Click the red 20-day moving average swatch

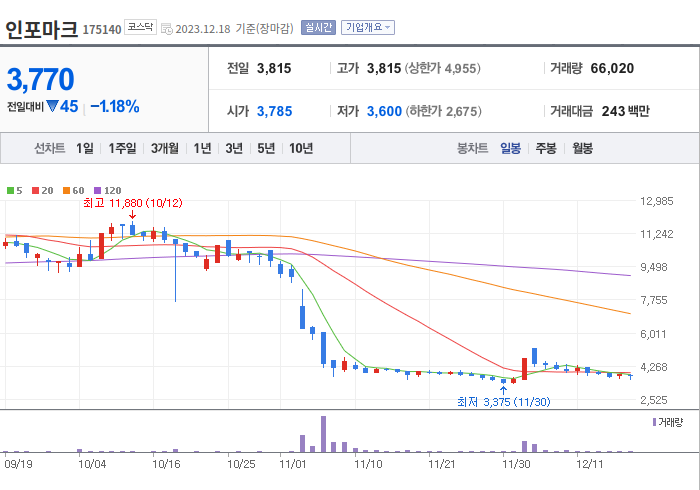tap(35, 191)
